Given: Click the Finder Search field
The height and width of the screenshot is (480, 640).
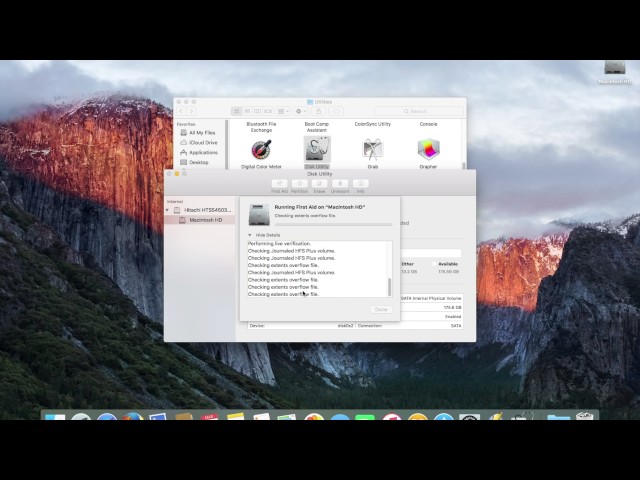Looking at the screenshot, I should (419, 111).
